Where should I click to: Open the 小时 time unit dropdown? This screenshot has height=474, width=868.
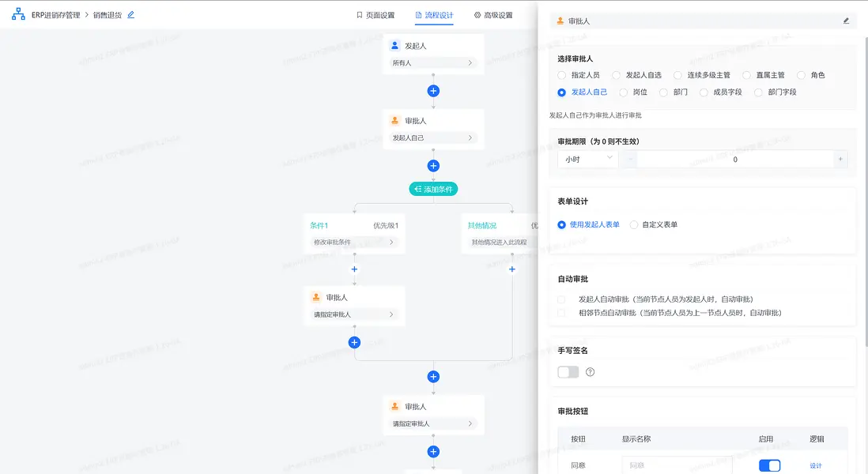click(588, 160)
